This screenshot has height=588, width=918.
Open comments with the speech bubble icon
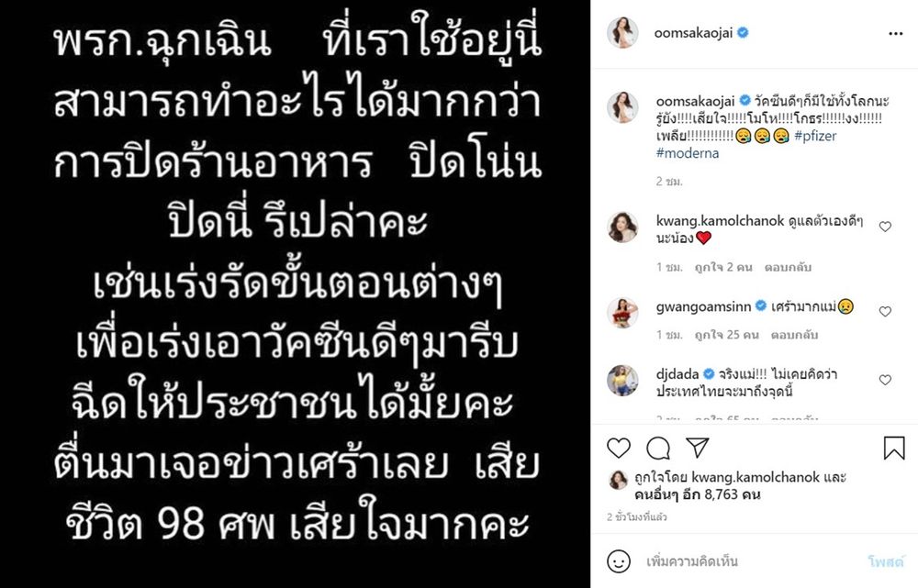coord(658,449)
